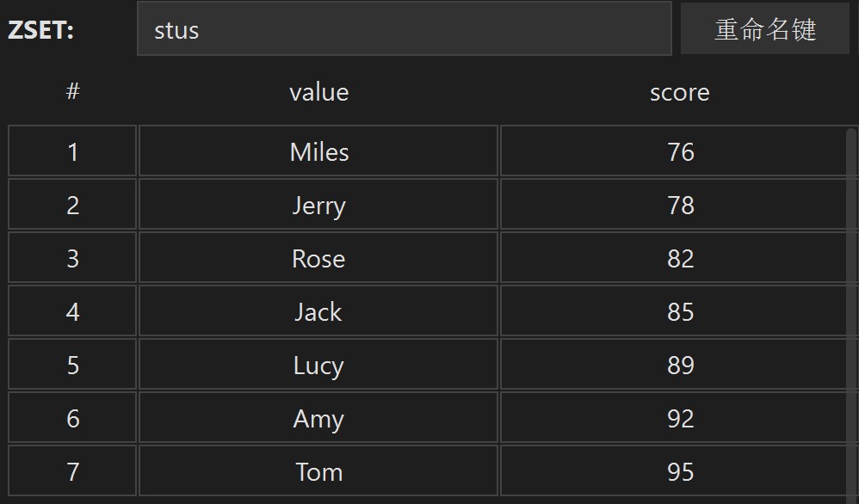Select the Amy value cell

click(x=318, y=417)
